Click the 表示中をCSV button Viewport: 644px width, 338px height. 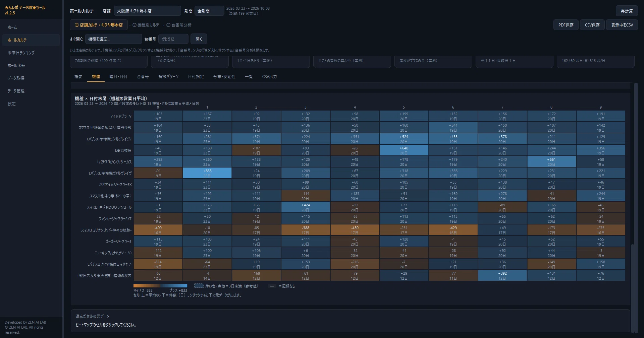click(x=622, y=25)
